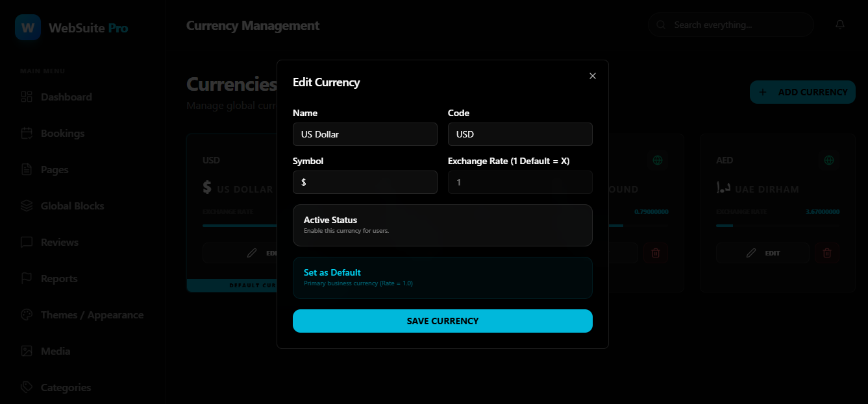Click the Dashboard grid icon in sidebar
The height and width of the screenshot is (404, 868).
27,97
